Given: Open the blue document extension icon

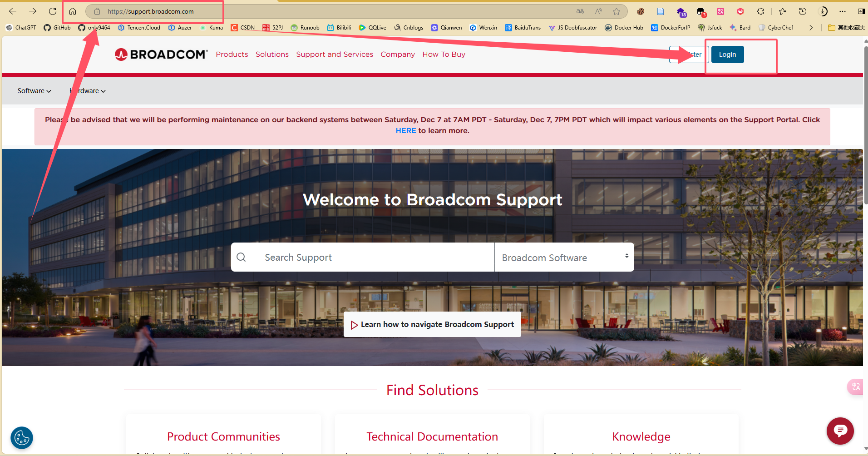Looking at the screenshot, I should 661,11.
